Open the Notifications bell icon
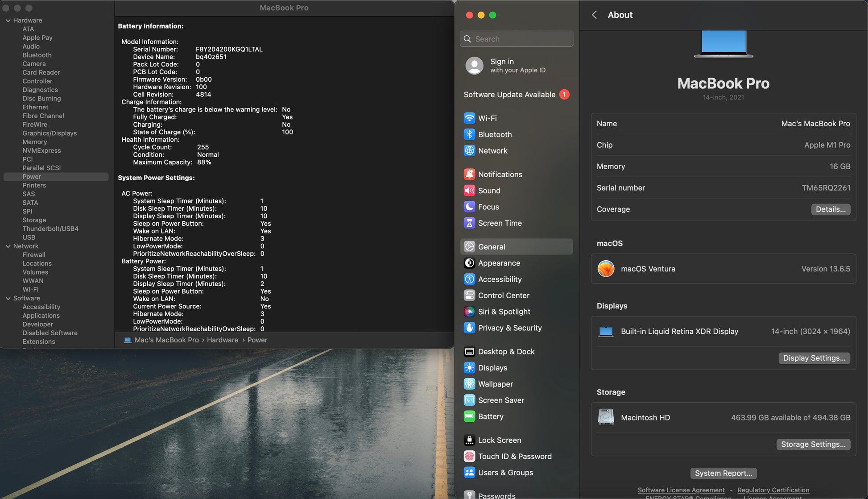The height and width of the screenshot is (499, 868). [x=469, y=175]
